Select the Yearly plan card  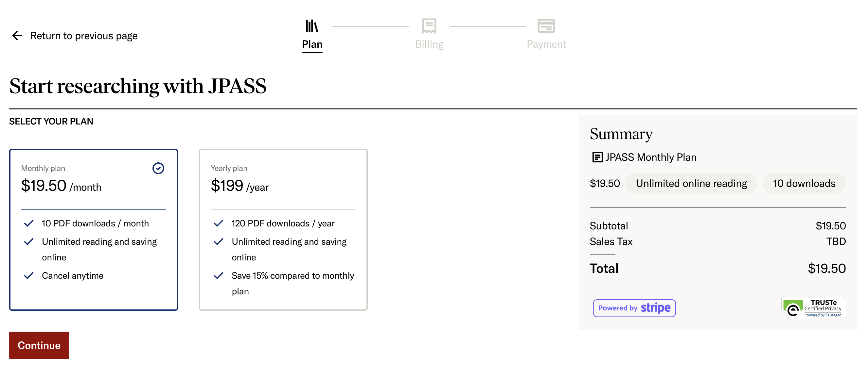click(283, 229)
